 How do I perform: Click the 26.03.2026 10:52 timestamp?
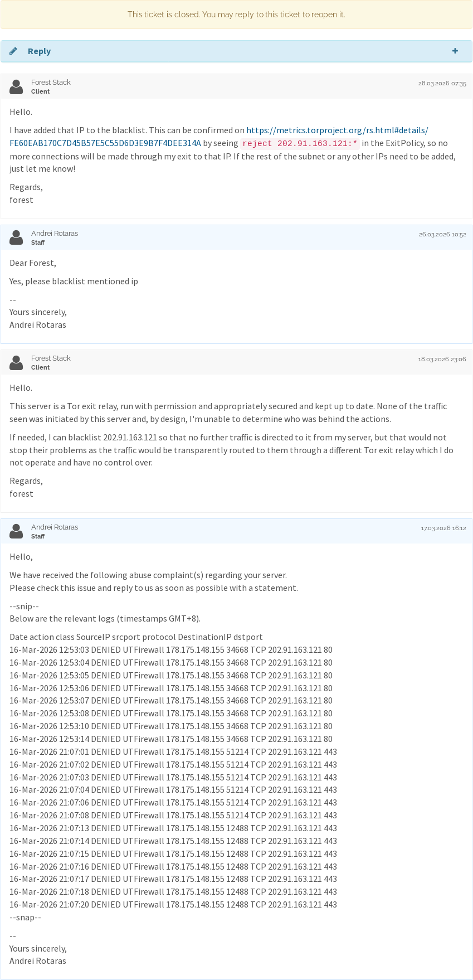[x=442, y=234]
